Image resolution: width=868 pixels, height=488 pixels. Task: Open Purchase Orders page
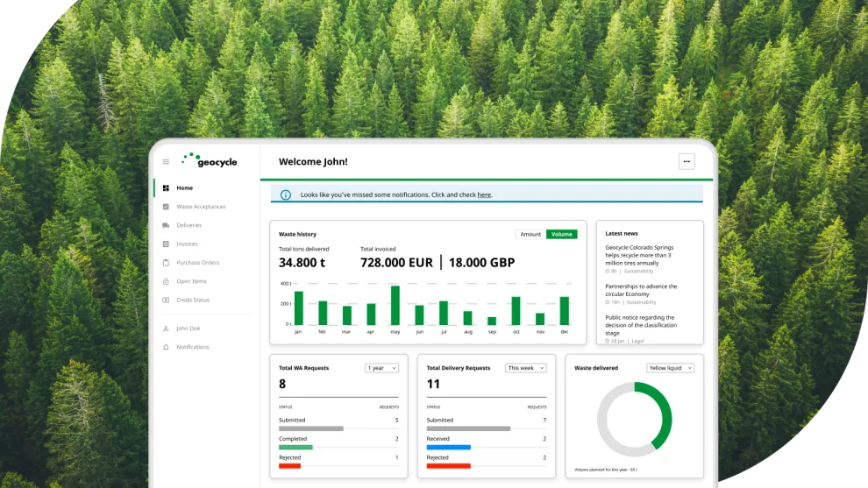[x=197, y=263]
